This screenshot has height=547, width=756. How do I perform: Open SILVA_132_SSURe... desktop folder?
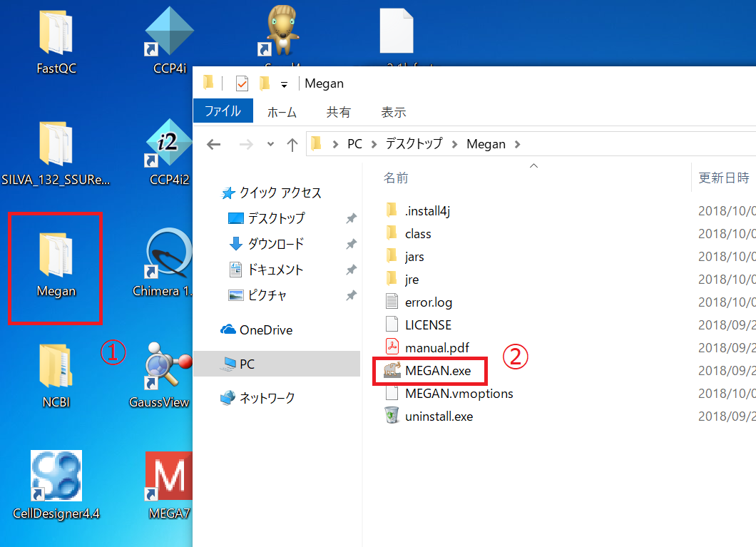click(x=56, y=154)
